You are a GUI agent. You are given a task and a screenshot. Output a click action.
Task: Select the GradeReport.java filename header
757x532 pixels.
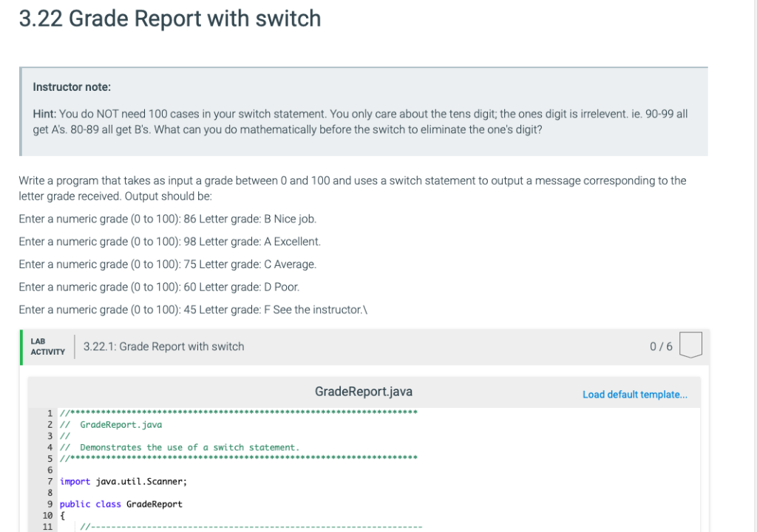363,392
